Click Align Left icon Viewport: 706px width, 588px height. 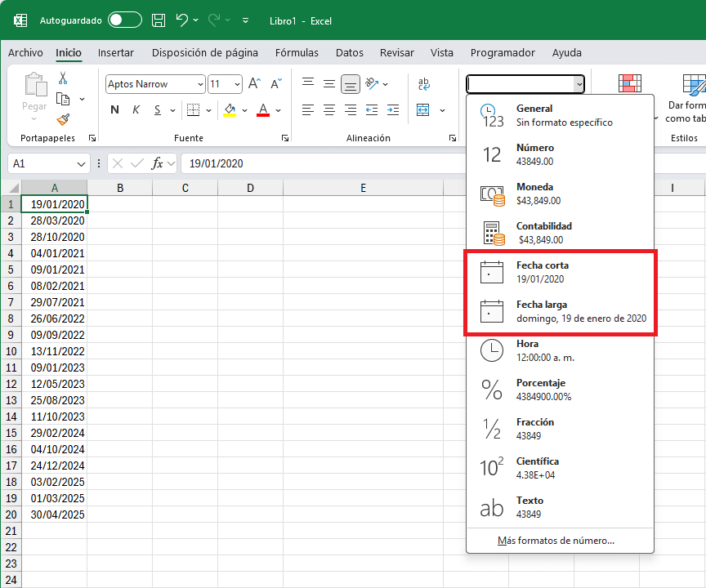point(308,109)
